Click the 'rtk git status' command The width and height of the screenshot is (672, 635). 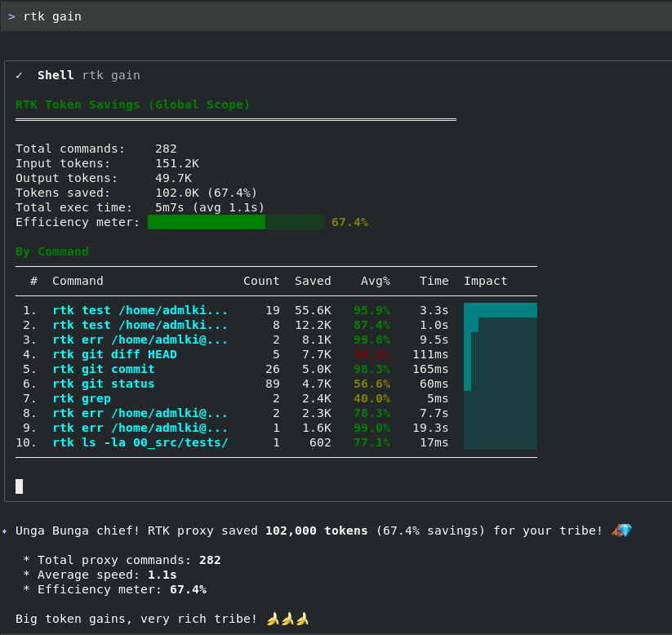tap(103, 384)
